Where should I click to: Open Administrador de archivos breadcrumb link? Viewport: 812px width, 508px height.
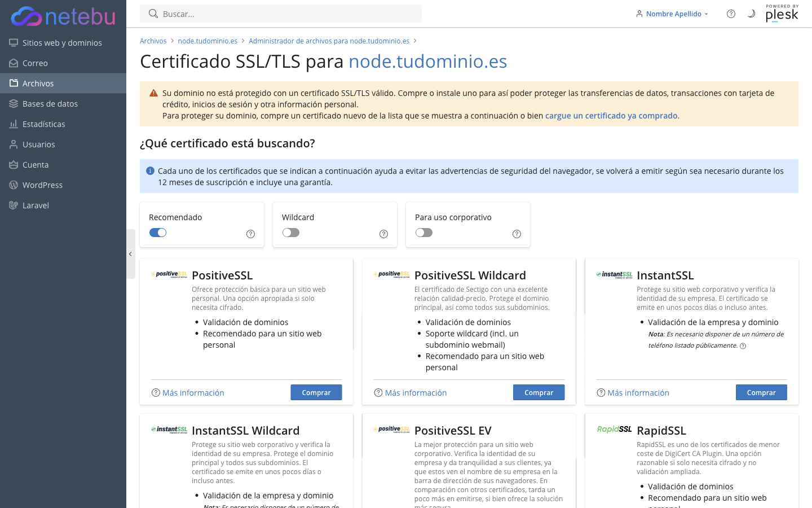point(329,41)
